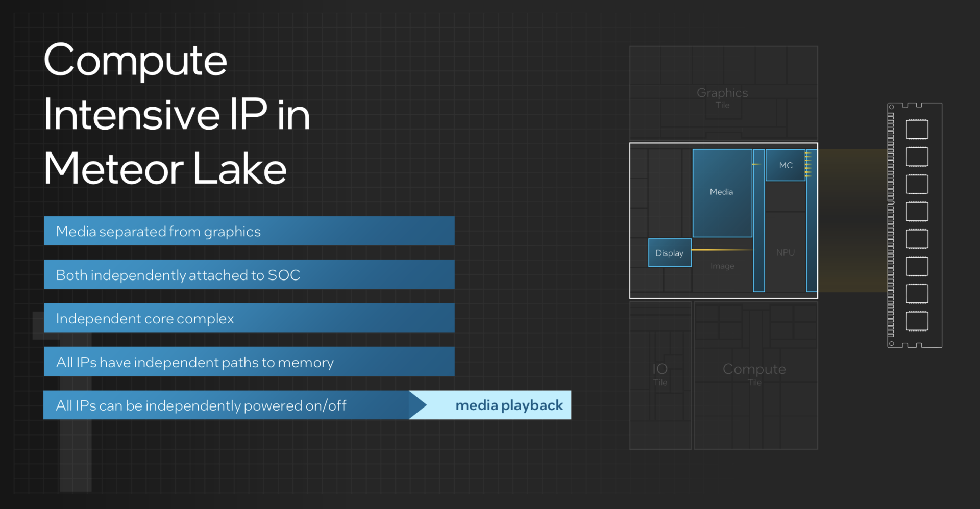Click the dimmed Image block label
Viewport: 980px width, 509px height.
pos(722,266)
